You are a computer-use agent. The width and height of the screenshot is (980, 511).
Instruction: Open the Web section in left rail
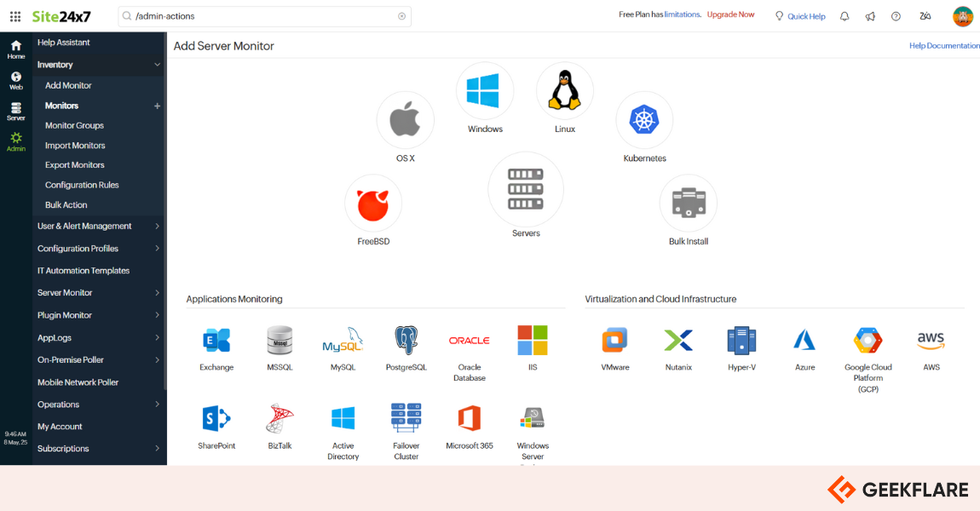pyautogui.click(x=16, y=81)
